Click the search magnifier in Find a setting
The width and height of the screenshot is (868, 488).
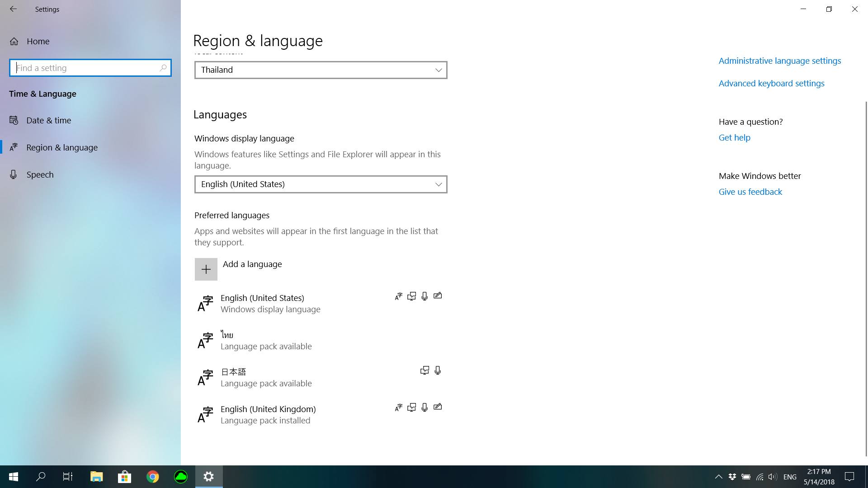tap(163, 68)
